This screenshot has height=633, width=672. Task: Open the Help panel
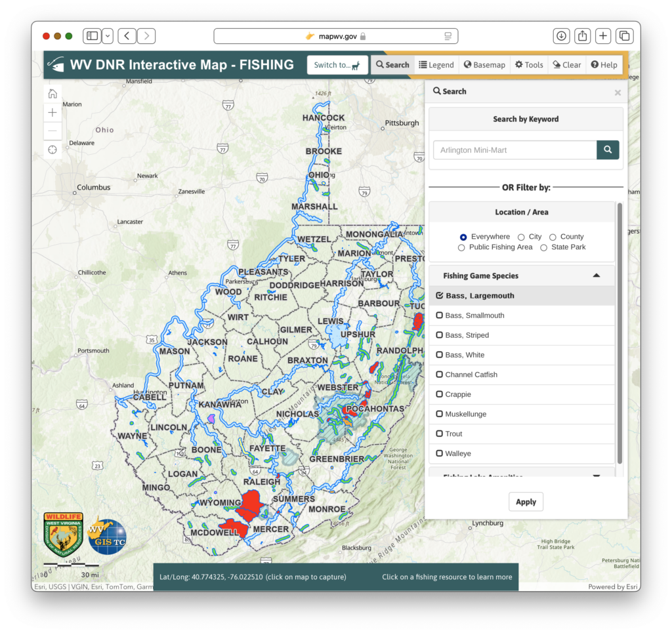point(604,64)
